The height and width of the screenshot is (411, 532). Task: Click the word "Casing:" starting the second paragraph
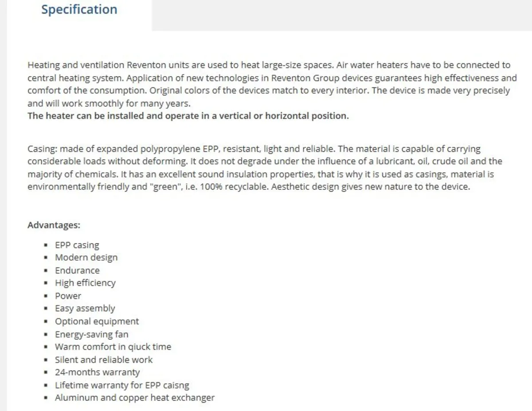(x=42, y=149)
